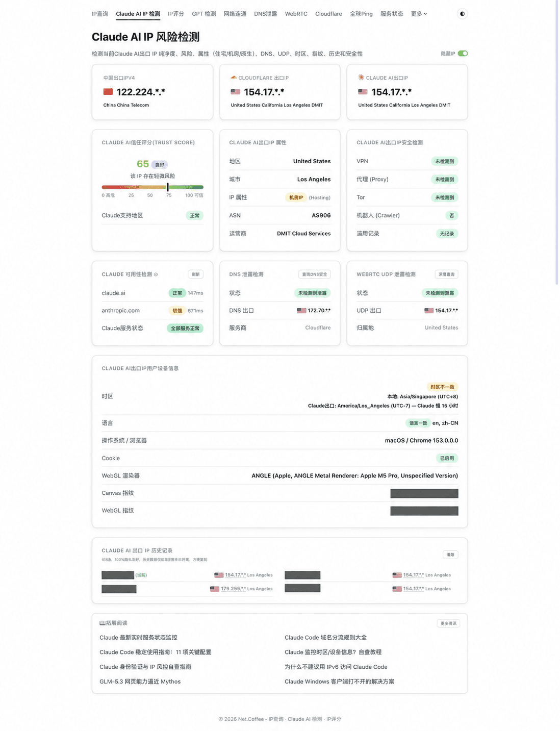
Task: Click US flag in the Claude AI出口IP card
Action: pos(363,92)
